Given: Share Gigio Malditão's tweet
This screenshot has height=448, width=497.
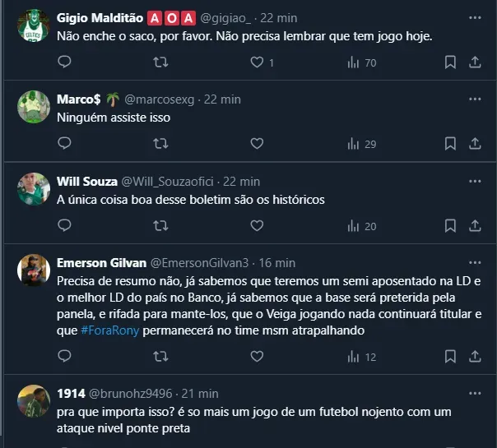Looking at the screenshot, I should [475, 62].
